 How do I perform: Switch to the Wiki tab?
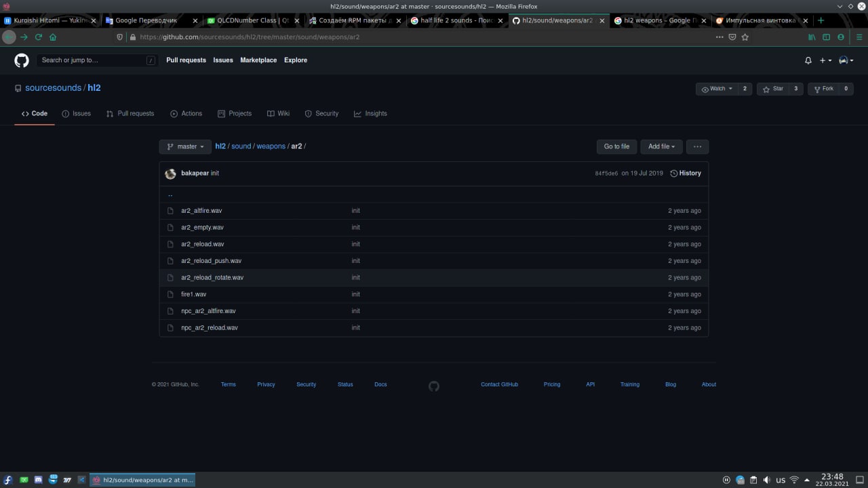(279, 114)
